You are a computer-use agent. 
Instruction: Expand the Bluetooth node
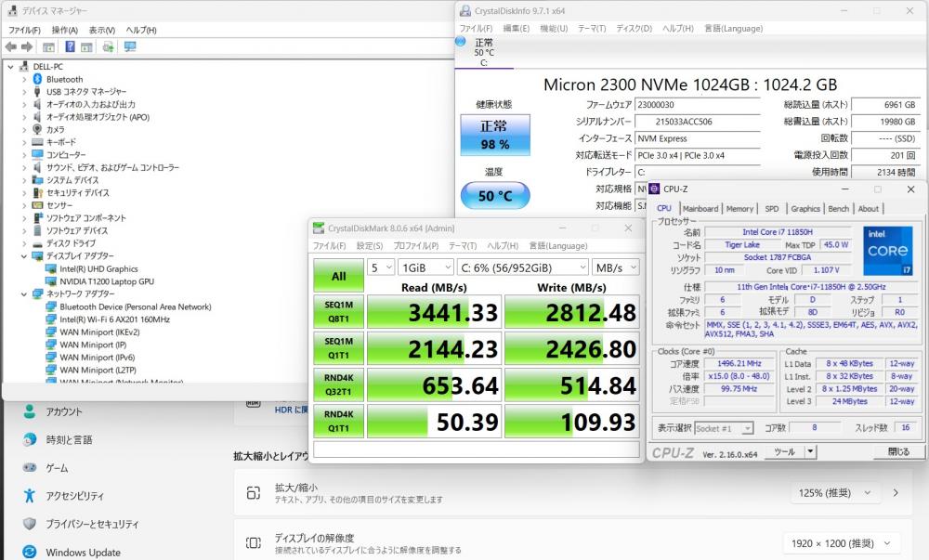pyautogui.click(x=24, y=79)
